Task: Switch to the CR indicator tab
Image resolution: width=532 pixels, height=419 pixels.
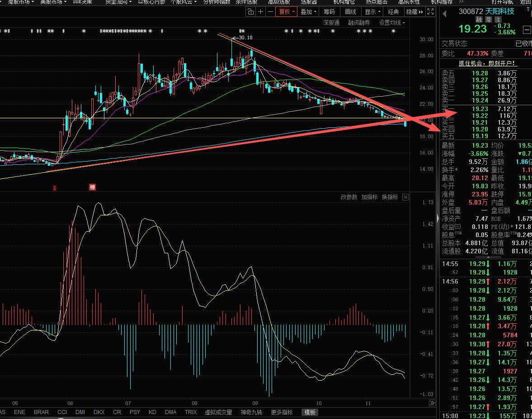Action: pos(117,412)
